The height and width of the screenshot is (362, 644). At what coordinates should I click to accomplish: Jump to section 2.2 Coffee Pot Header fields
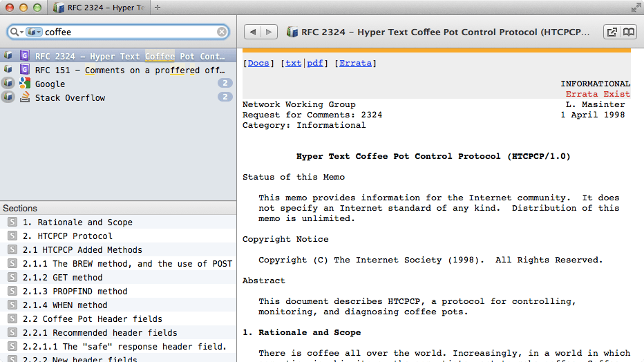[x=118, y=319]
